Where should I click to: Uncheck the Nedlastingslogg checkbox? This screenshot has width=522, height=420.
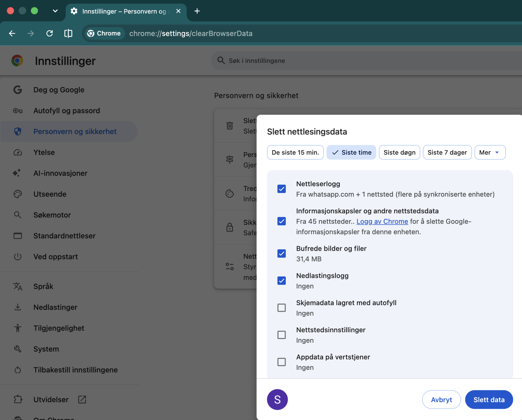pos(281,281)
